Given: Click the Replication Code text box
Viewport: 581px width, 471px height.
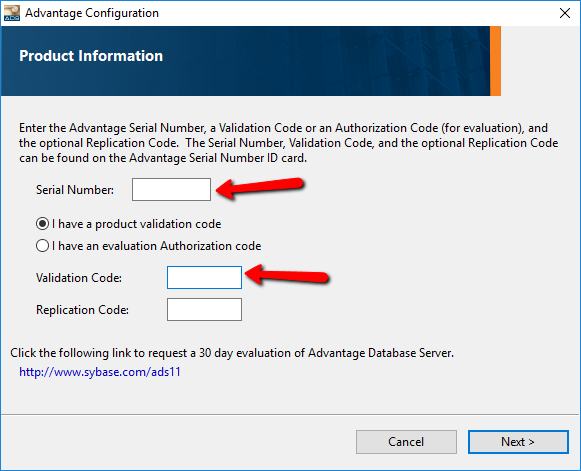Looking at the screenshot, I should point(204,309).
